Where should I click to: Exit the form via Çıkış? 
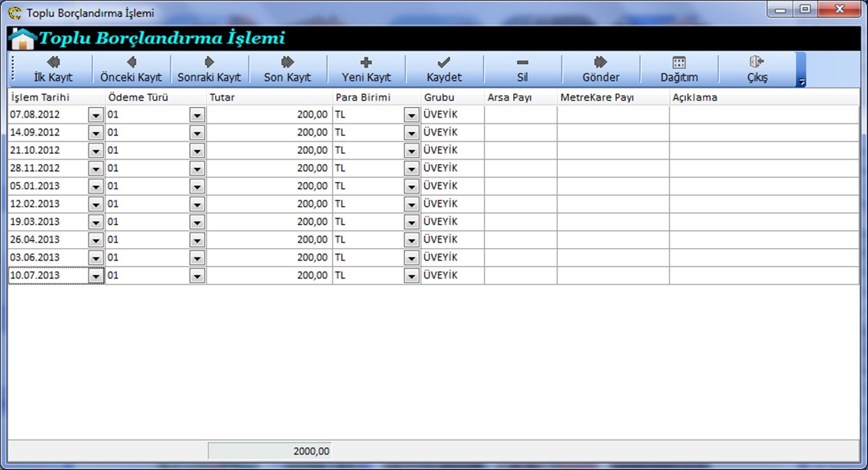tap(757, 69)
